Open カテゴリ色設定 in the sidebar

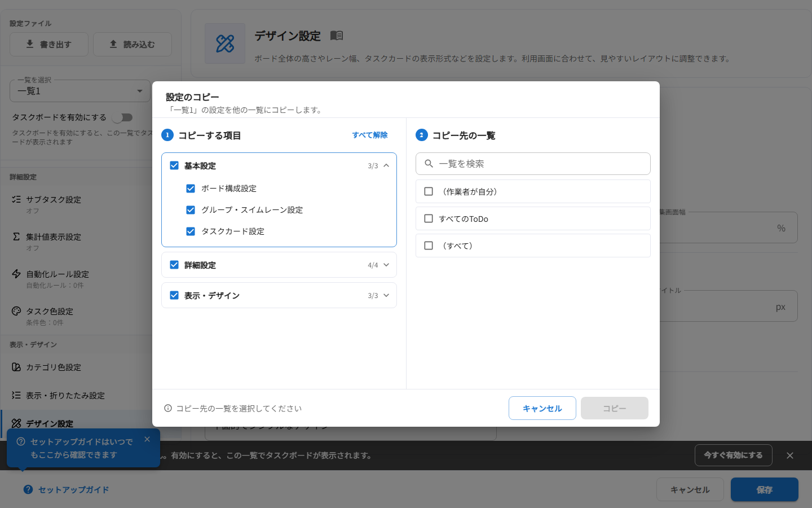(76, 367)
